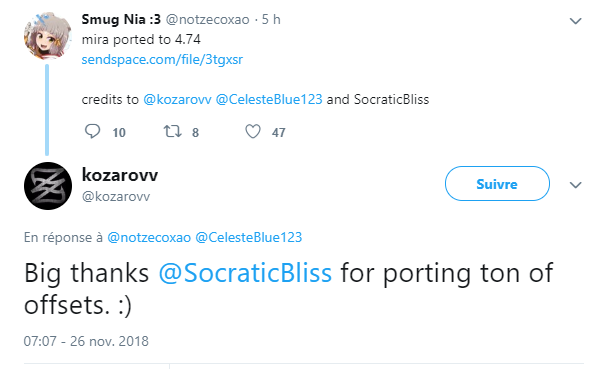
Task: Expand Smug Nia tweet options chevron
Action: point(575,21)
